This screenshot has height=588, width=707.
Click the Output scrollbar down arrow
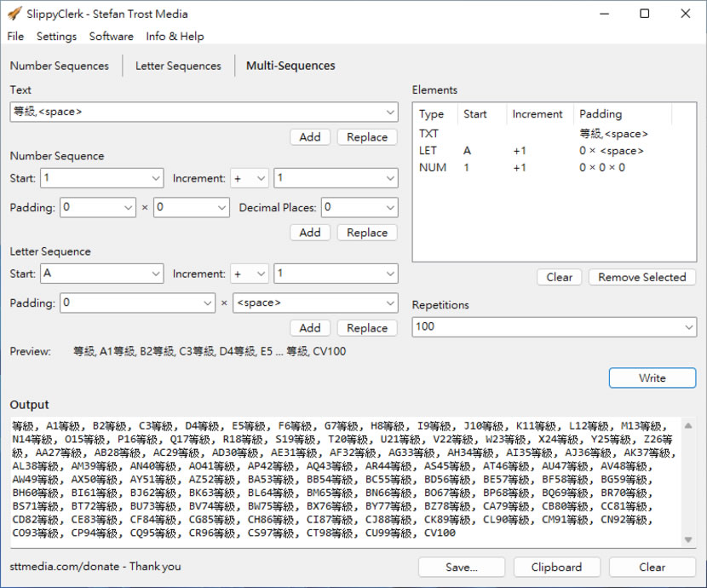688,539
